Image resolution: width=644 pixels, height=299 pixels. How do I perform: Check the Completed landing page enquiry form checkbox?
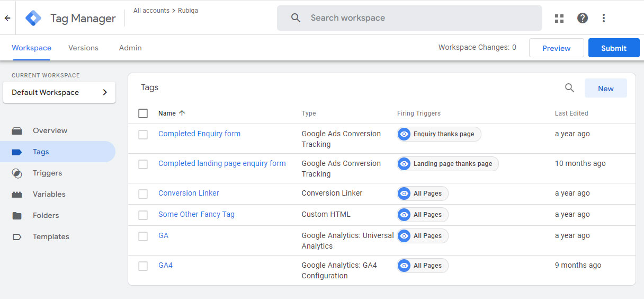click(x=143, y=164)
